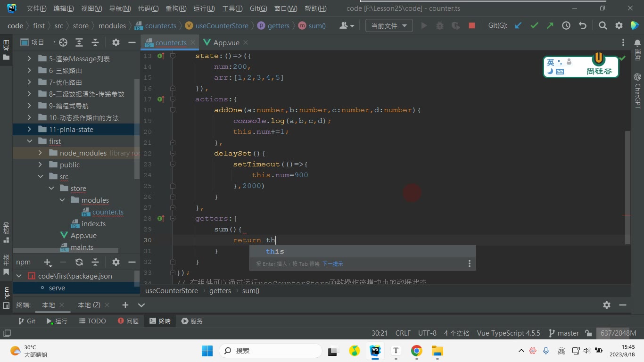
Task: Open the 代码(C) menu
Action: click(x=148, y=8)
